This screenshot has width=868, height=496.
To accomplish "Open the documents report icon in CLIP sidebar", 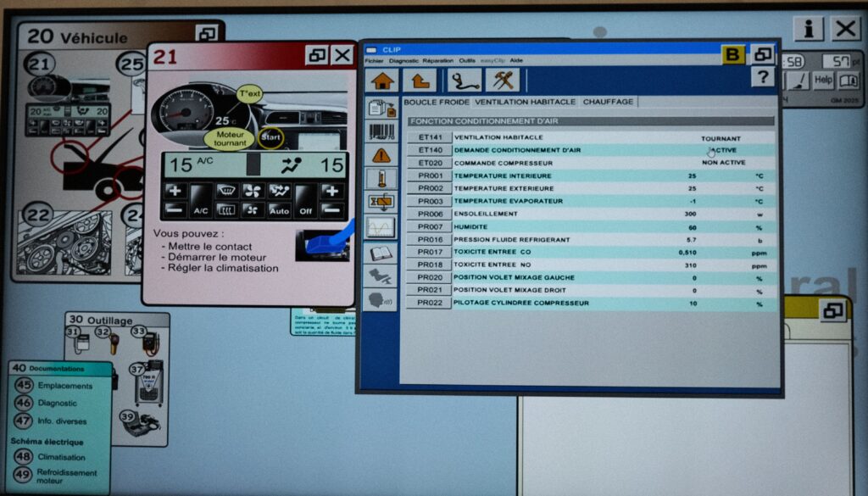I will tap(381, 108).
